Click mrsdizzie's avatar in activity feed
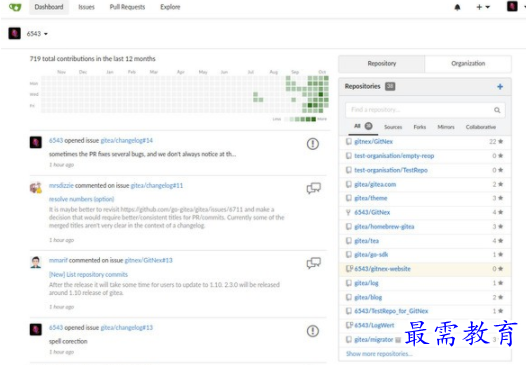The image size is (526, 365). [x=36, y=188]
